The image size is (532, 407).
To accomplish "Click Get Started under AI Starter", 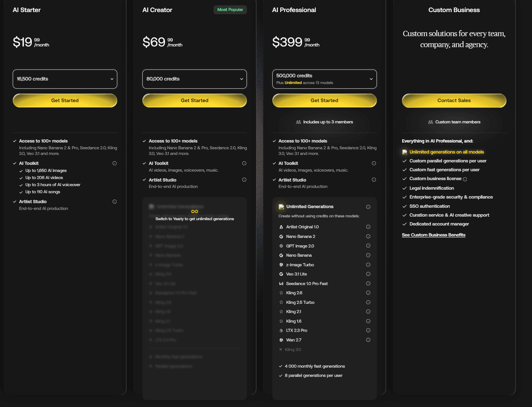I will click(65, 100).
